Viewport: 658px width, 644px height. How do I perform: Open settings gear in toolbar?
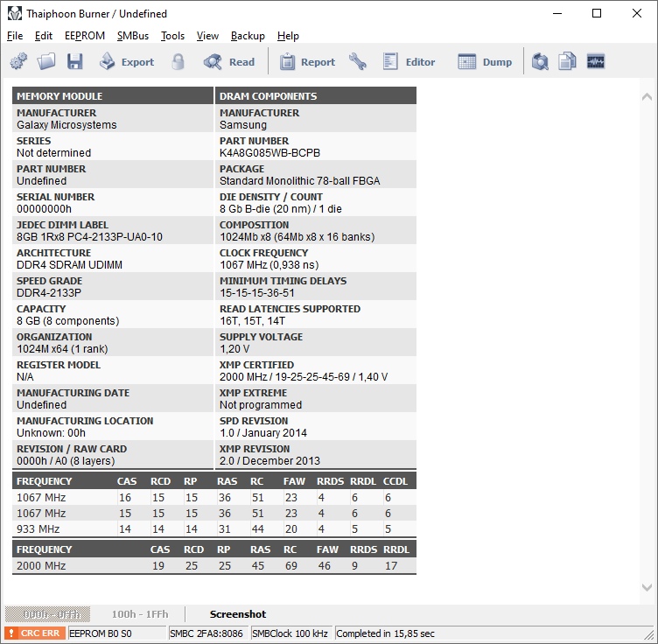(x=18, y=61)
